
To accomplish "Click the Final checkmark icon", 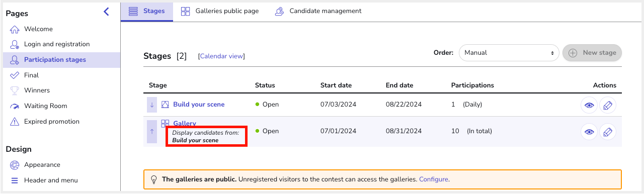I will (x=15, y=75).
